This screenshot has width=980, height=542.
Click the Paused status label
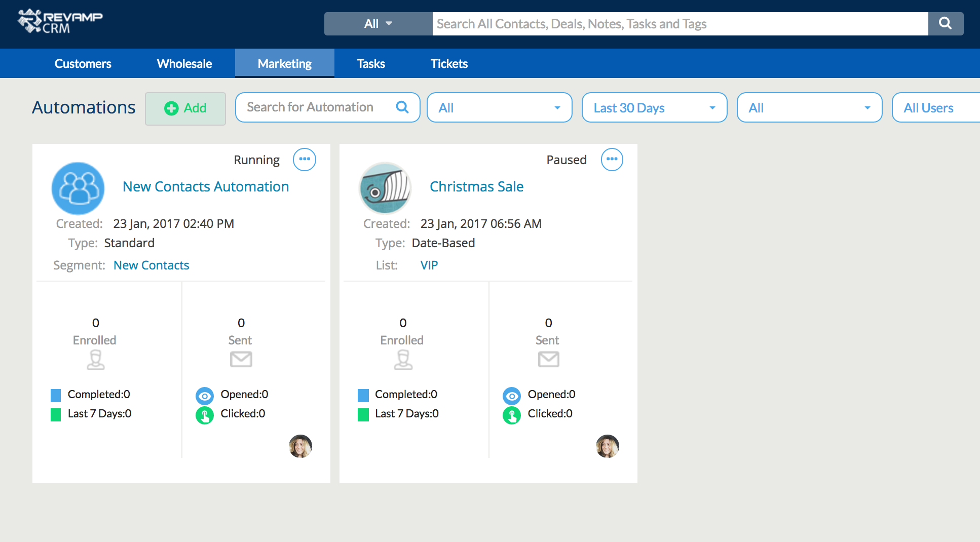(567, 160)
